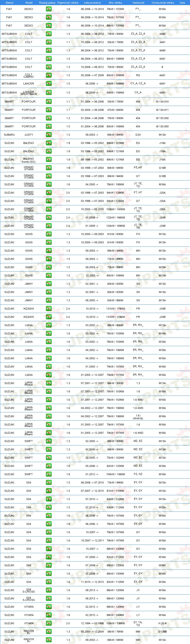Viewport: 190px width, 644px height.
Task: Click fuel icon in Grand Vitara 103kW row
Action: click(49, 209)
